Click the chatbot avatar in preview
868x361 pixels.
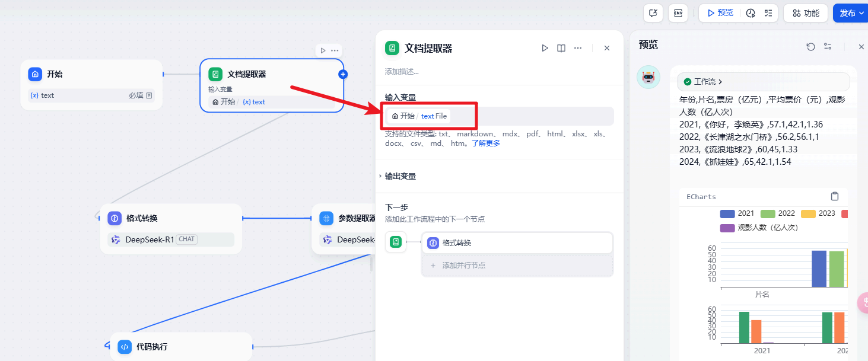[648, 77]
